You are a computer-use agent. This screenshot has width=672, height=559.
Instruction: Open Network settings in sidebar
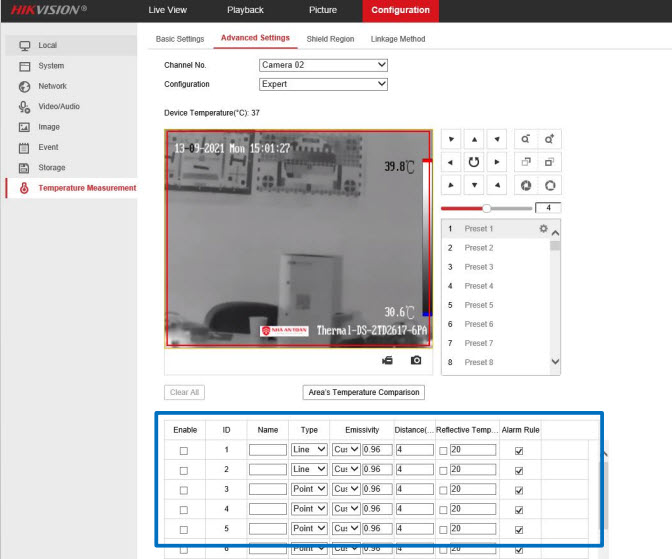52,86
